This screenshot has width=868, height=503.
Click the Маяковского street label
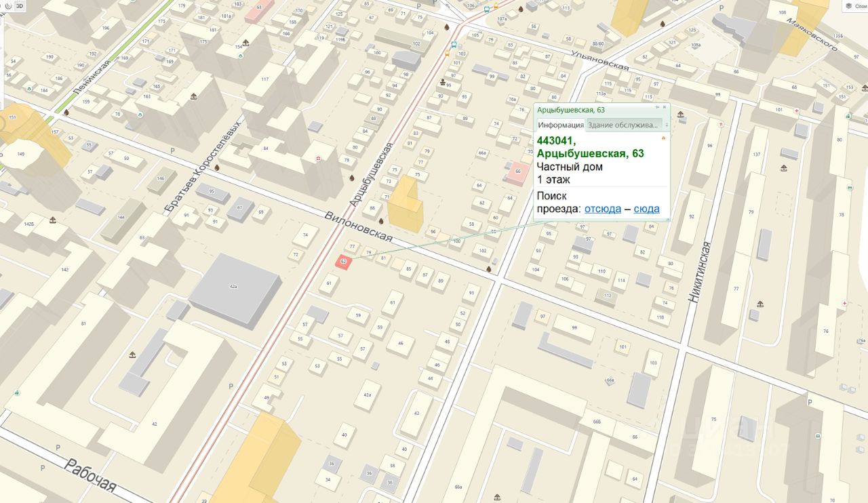click(811, 33)
